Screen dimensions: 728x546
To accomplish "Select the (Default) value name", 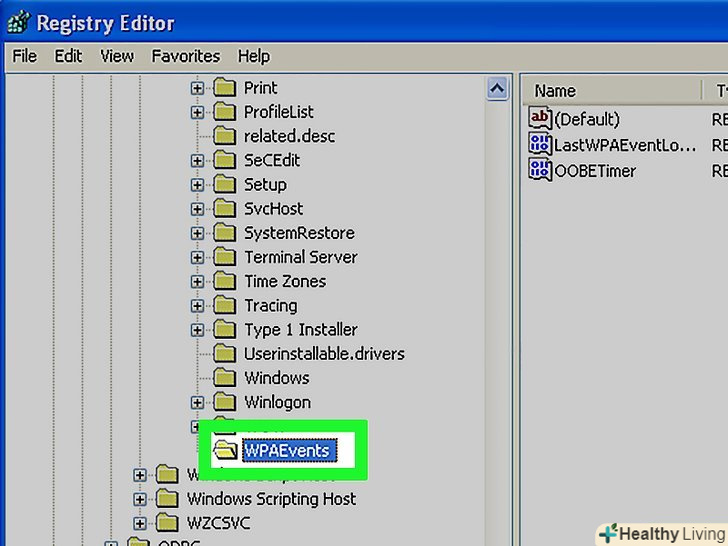I will coord(587,119).
